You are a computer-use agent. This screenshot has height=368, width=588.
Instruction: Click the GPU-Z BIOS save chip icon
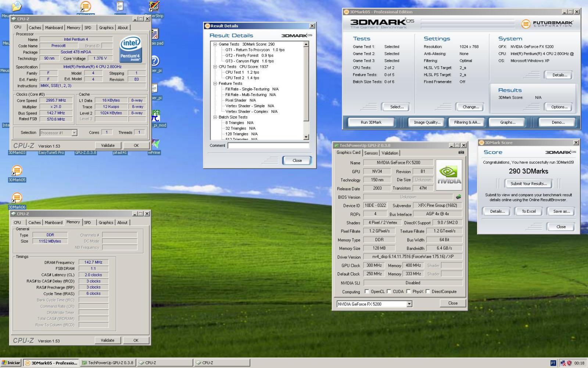(x=458, y=197)
